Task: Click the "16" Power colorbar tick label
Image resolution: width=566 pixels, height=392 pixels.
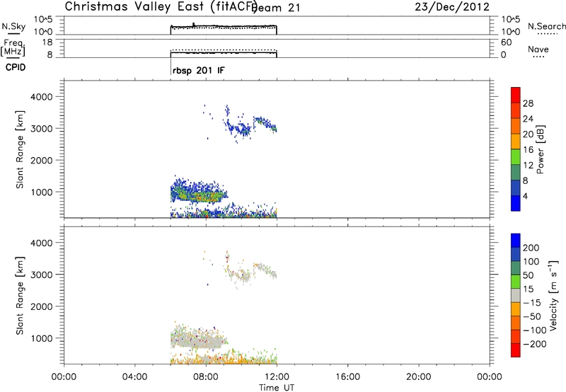Action: [528, 150]
